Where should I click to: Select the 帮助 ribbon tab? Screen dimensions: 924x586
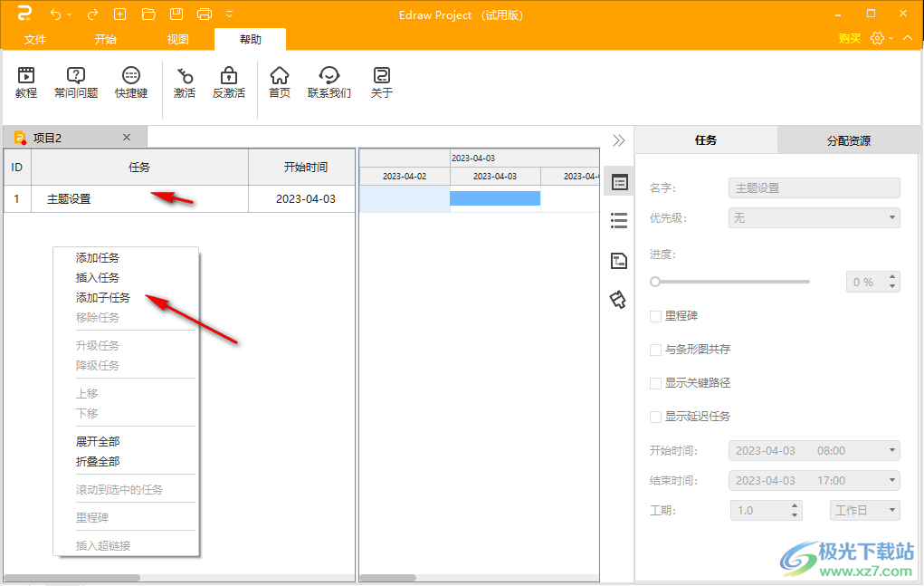point(251,40)
